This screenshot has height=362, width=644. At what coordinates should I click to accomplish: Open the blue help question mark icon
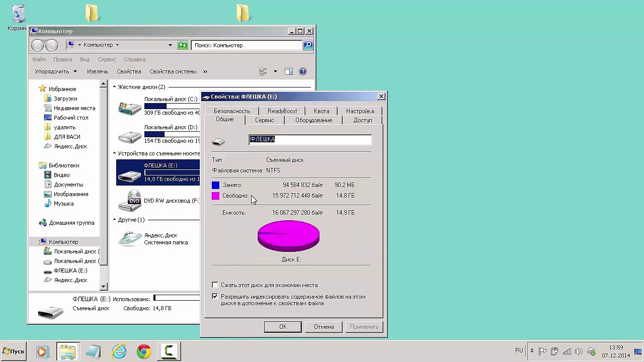[303, 71]
